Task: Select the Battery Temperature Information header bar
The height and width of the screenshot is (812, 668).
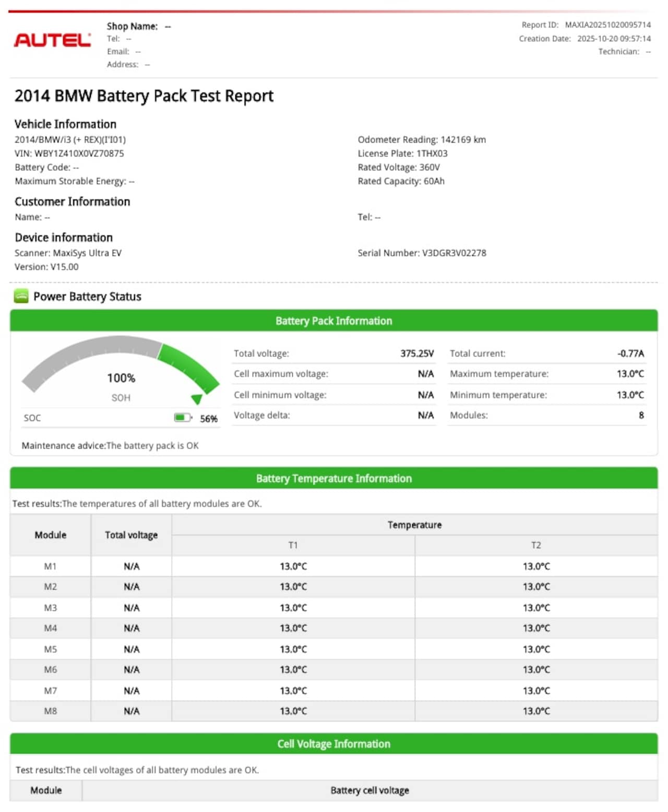Action: pyautogui.click(x=333, y=478)
